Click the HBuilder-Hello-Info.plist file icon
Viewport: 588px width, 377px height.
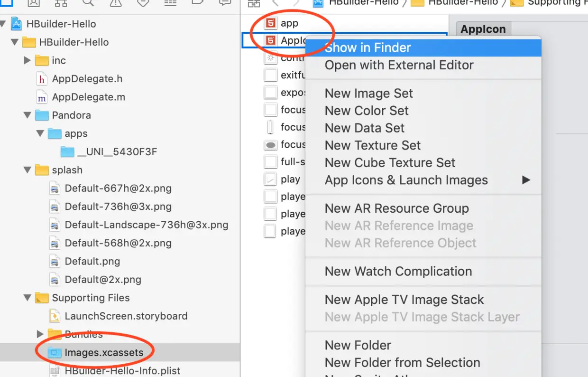[55, 371]
